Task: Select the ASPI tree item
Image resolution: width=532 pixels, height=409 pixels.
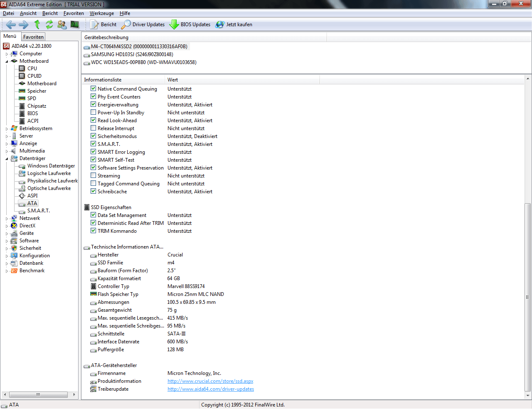Action: click(x=32, y=196)
